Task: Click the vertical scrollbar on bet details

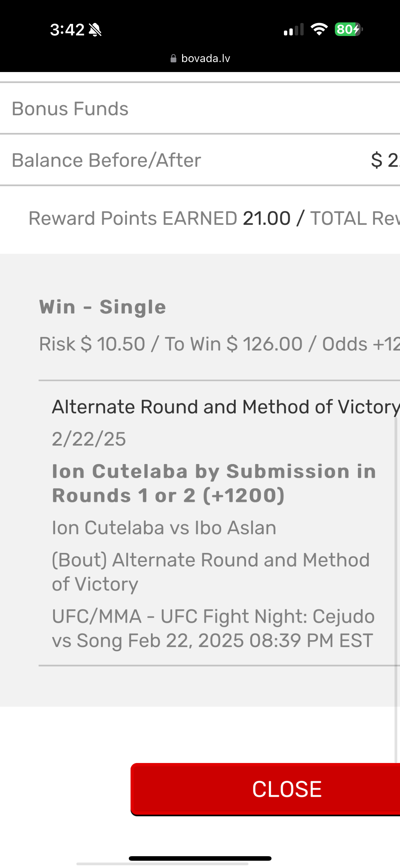Action: click(x=397, y=590)
